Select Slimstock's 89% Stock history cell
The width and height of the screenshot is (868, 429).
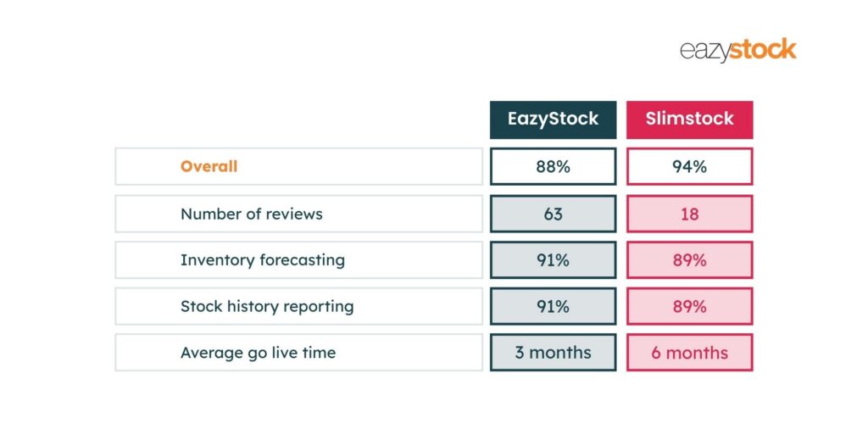click(x=689, y=306)
